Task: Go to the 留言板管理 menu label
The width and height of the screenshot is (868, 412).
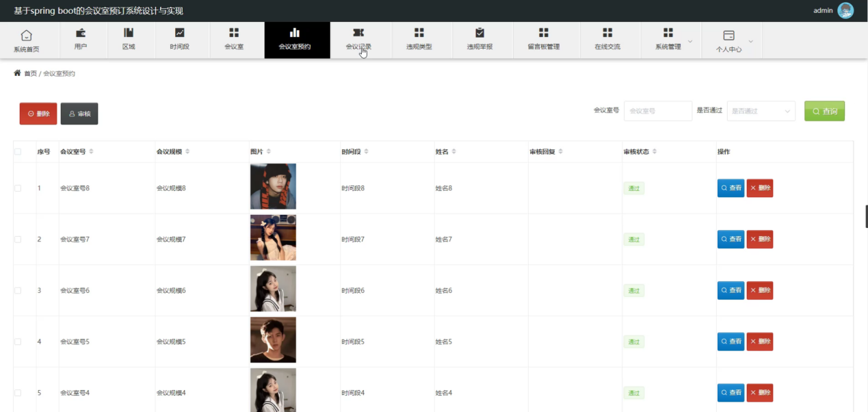Action: pos(544,47)
